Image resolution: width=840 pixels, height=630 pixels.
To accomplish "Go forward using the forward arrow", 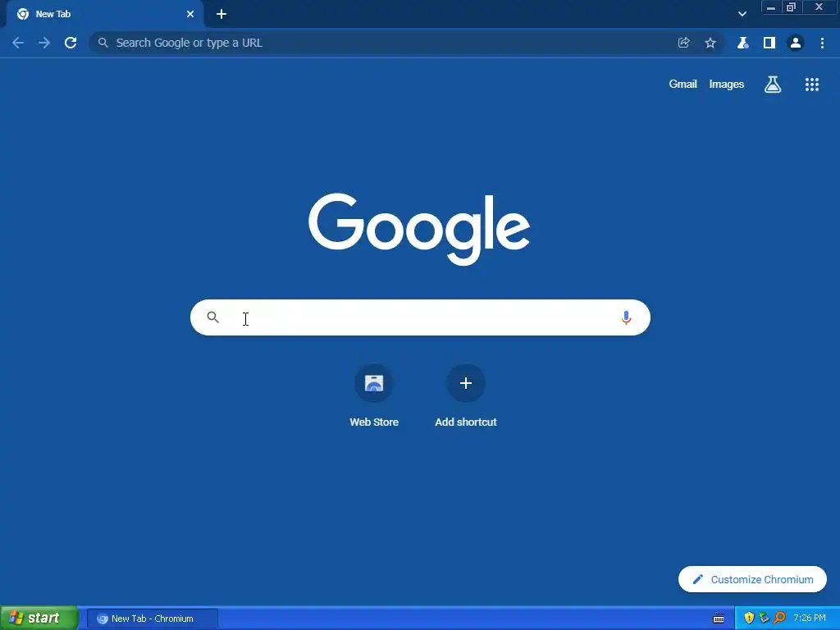I will 44,43.
